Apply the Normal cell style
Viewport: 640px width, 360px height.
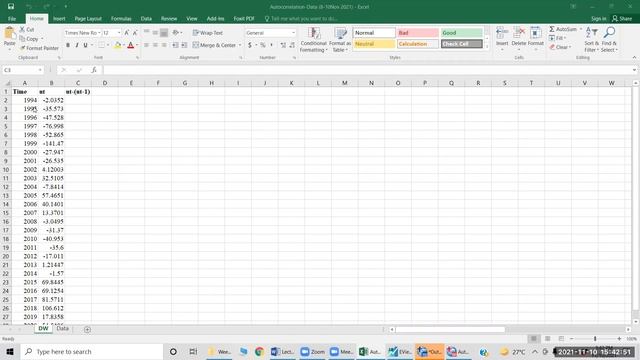374,33
